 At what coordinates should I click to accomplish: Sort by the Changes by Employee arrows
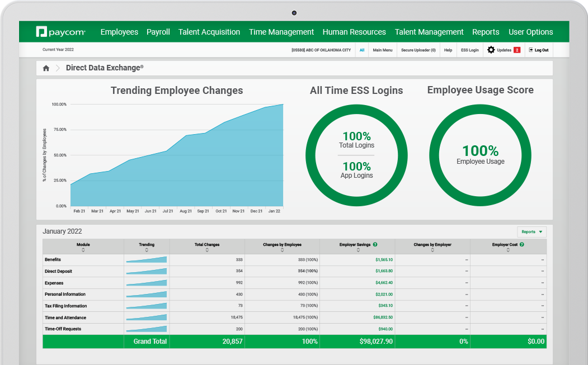(x=282, y=250)
